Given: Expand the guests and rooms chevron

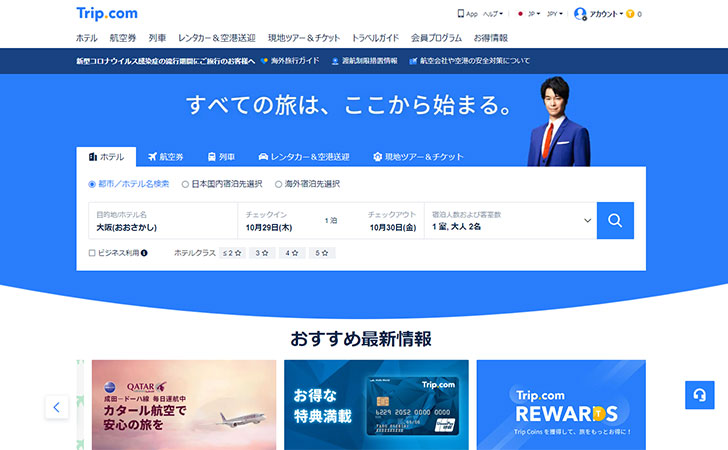Looking at the screenshot, I should 587,221.
